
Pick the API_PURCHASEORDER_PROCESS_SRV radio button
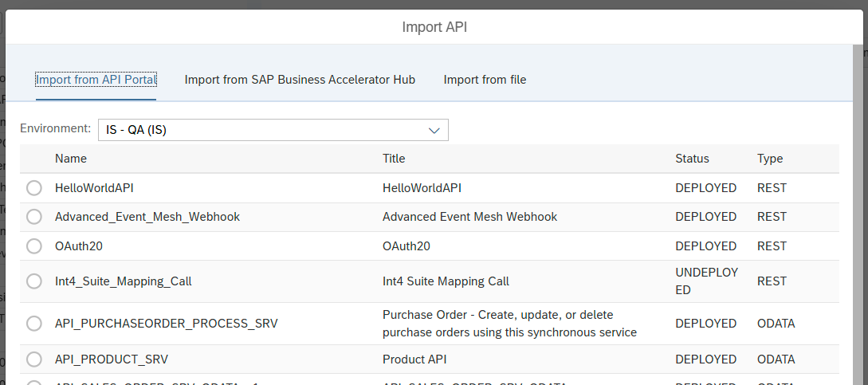(34, 324)
